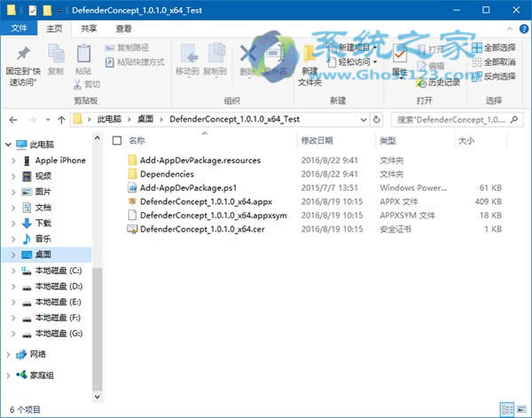Select the Add-AppDevPackage.ps1 script file

point(188,188)
